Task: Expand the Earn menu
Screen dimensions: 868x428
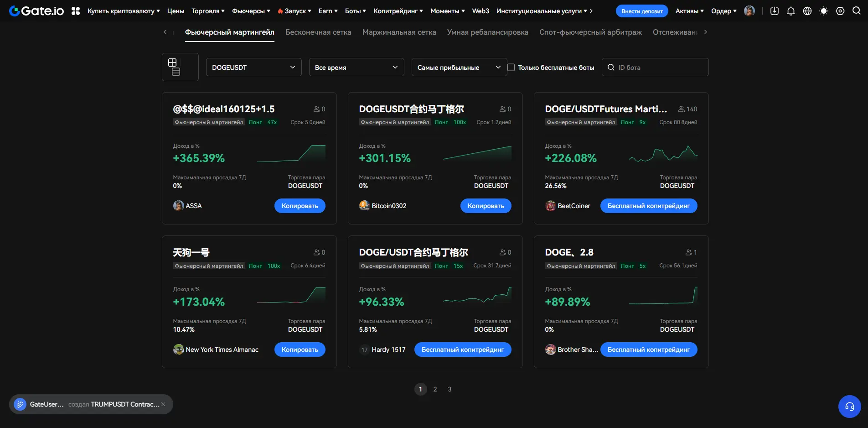Action: pyautogui.click(x=328, y=11)
